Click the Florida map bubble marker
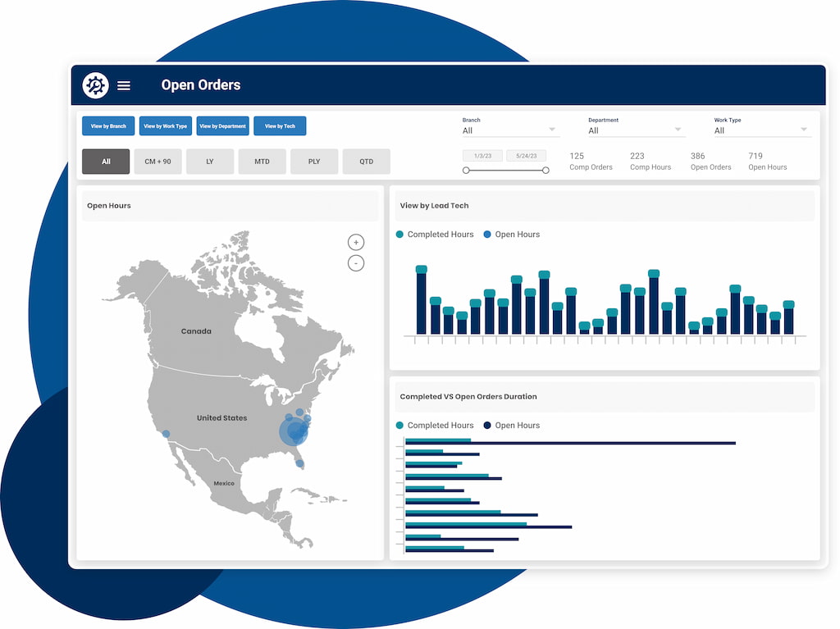 pos(300,463)
